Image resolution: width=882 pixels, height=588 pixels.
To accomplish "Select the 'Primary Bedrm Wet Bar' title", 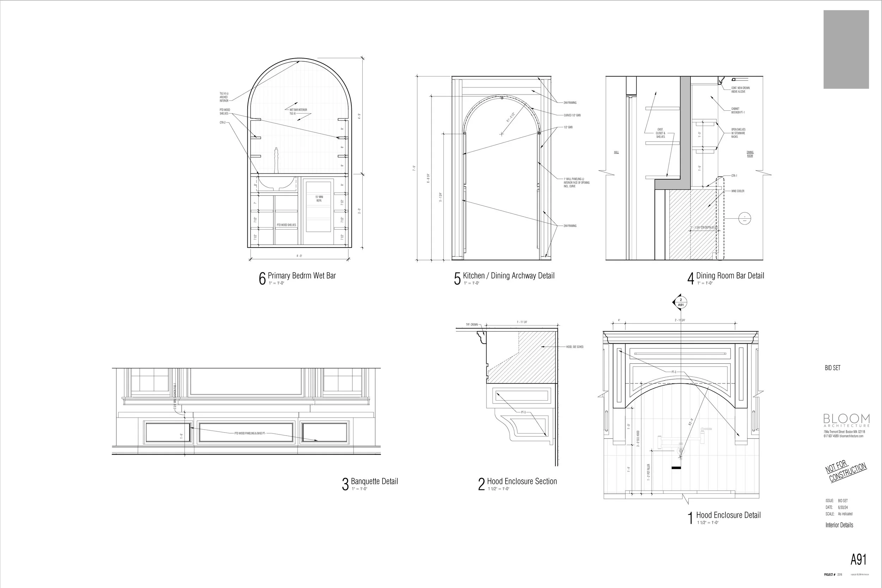I will coord(302,275).
